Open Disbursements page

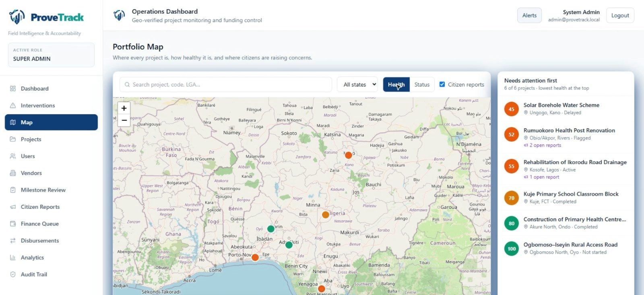(x=51, y=241)
